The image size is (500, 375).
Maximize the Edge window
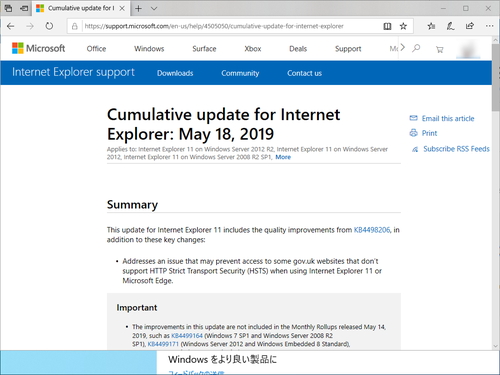click(466, 9)
